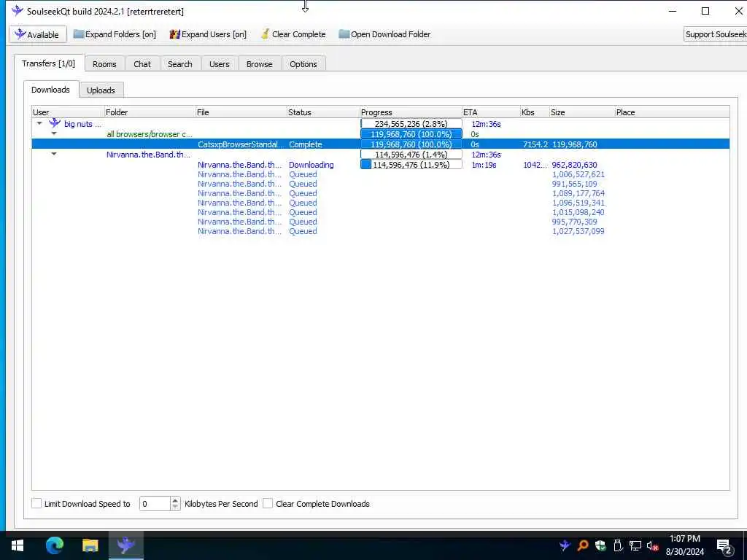Screen dimensions: 747x560
Task: Click the all browsers/browser c... folder name
Action: [x=150, y=134]
